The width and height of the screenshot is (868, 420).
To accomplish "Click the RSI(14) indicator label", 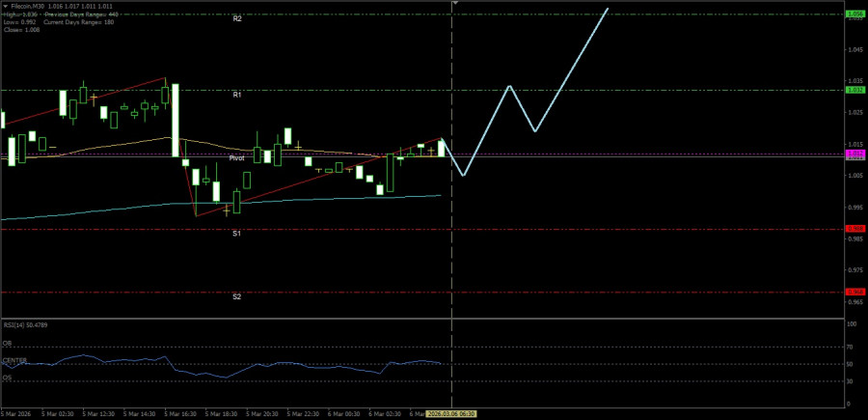I will point(26,324).
